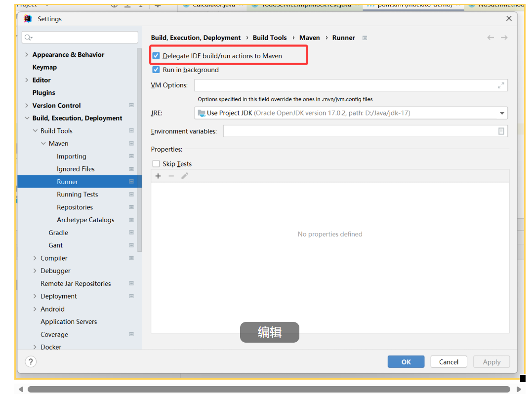The image size is (532, 394).
Task: Navigate back with the left arrow
Action: pyautogui.click(x=491, y=38)
